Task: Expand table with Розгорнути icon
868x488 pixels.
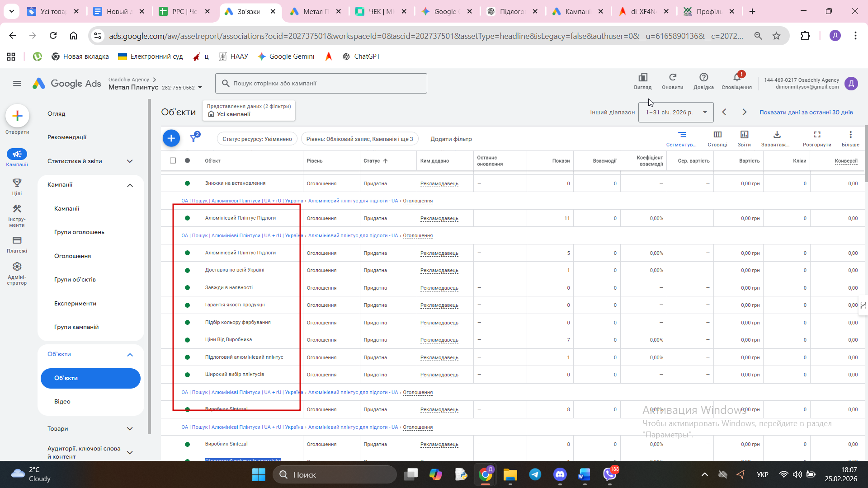Action: [817, 135]
